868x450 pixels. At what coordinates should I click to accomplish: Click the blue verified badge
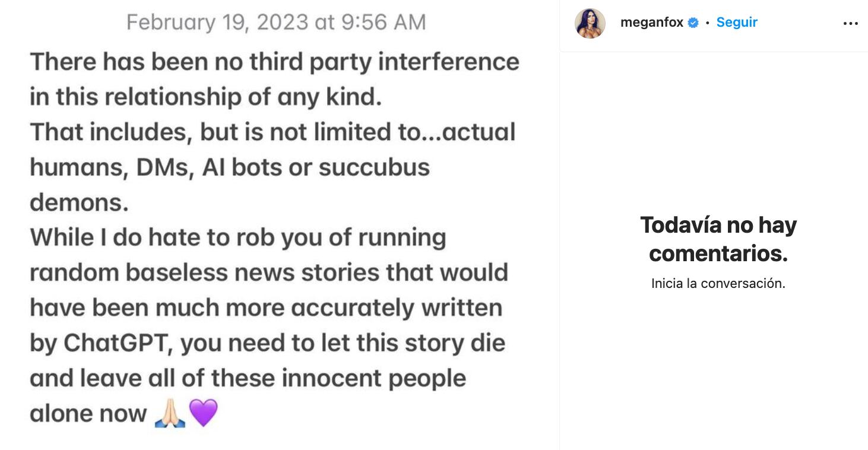(x=693, y=23)
